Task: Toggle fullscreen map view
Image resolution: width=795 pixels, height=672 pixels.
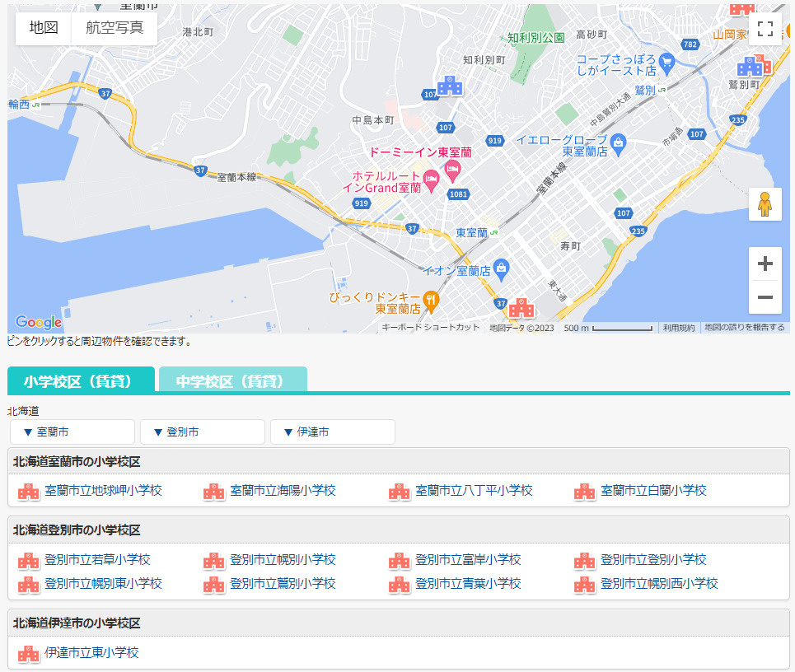Action: [765, 28]
